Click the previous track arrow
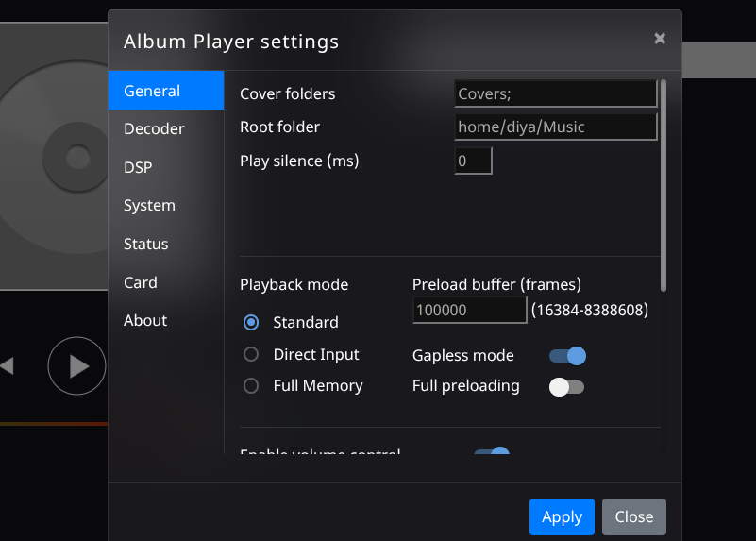This screenshot has height=541, width=756. tap(8, 365)
